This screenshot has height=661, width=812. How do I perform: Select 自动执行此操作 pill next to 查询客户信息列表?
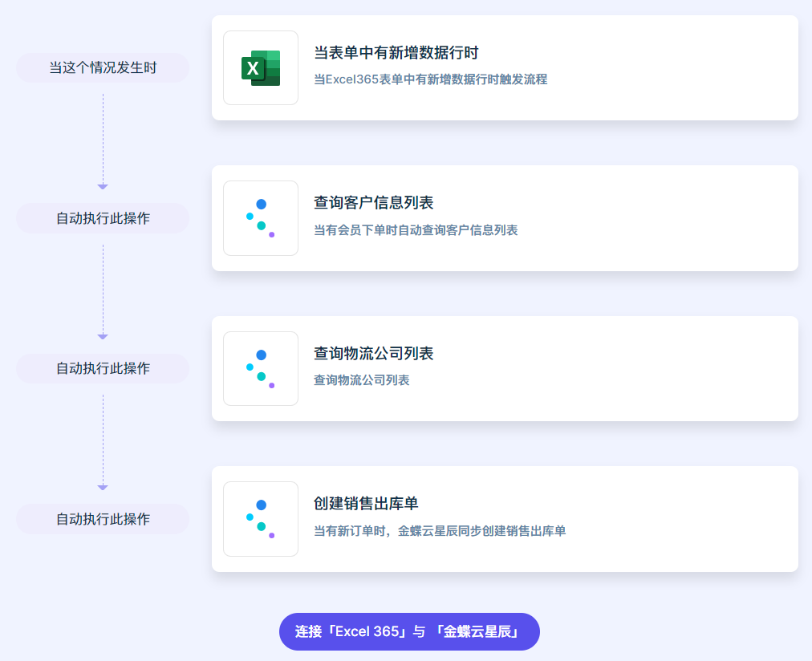tap(103, 218)
